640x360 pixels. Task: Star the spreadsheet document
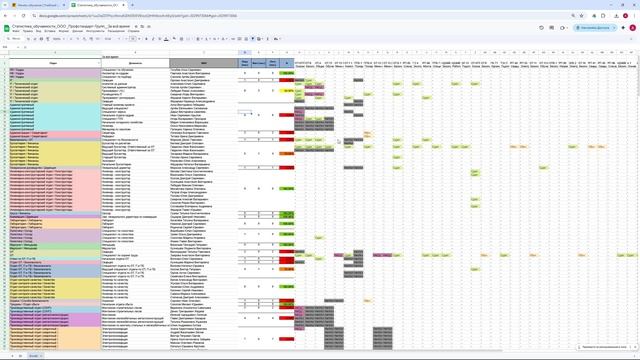[x=136, y=27]
